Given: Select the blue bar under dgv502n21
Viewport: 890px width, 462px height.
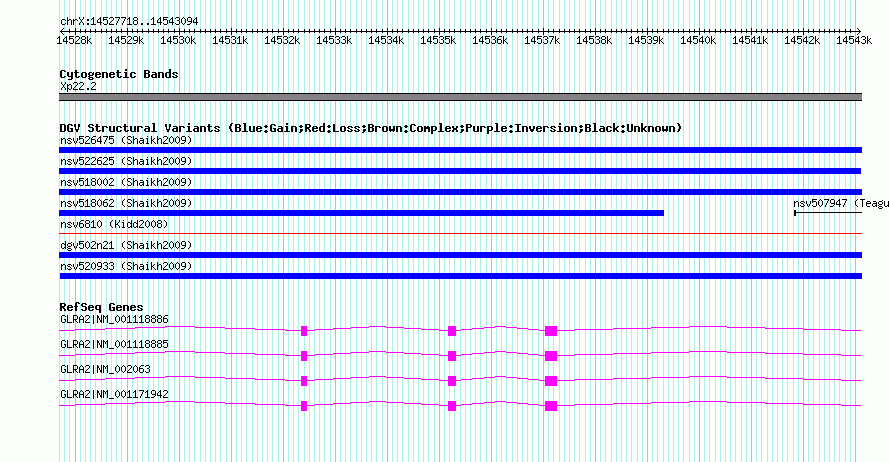Looking at the screenshot, I should point(460,255).
